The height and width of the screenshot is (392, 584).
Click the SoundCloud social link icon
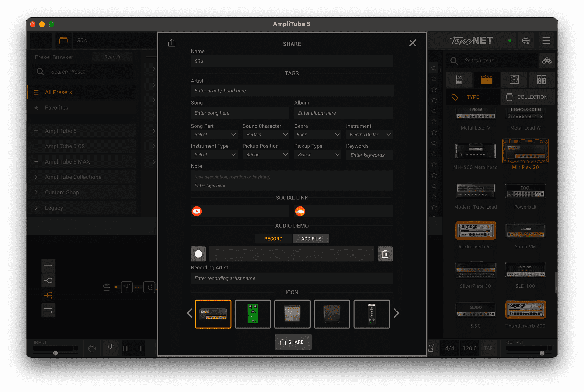tap(300, 211)
